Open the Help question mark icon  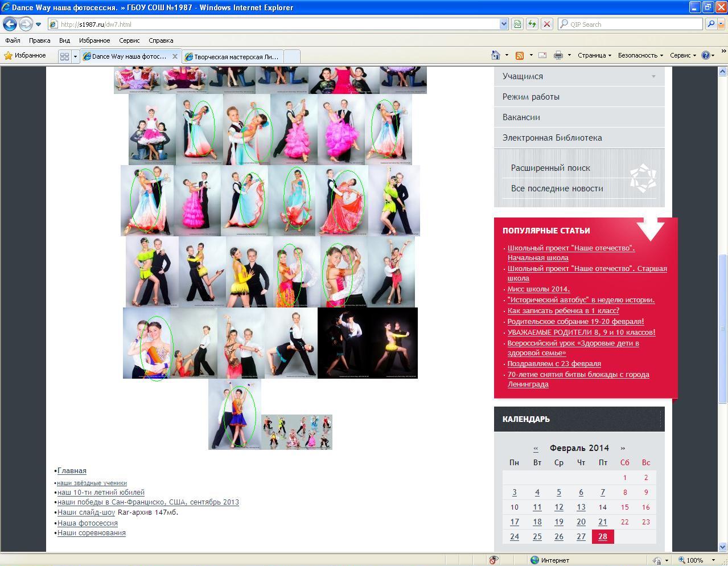pos(706,55)
